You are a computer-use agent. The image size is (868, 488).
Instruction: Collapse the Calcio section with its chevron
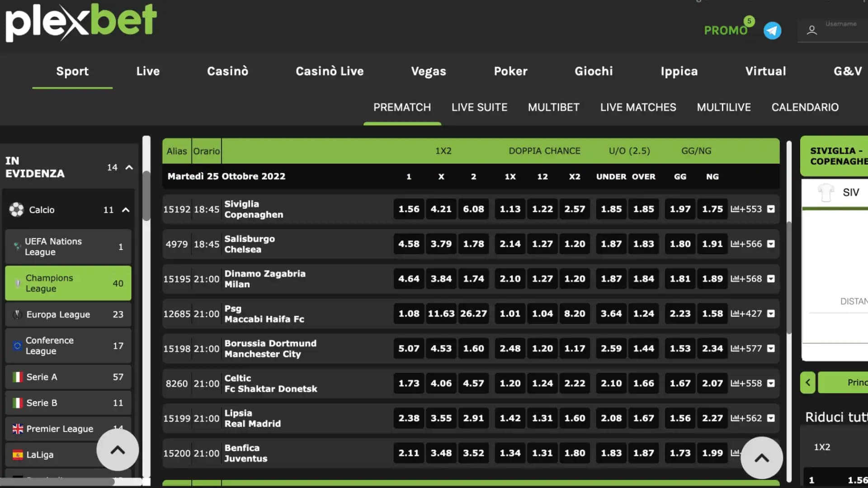point(125,210)
